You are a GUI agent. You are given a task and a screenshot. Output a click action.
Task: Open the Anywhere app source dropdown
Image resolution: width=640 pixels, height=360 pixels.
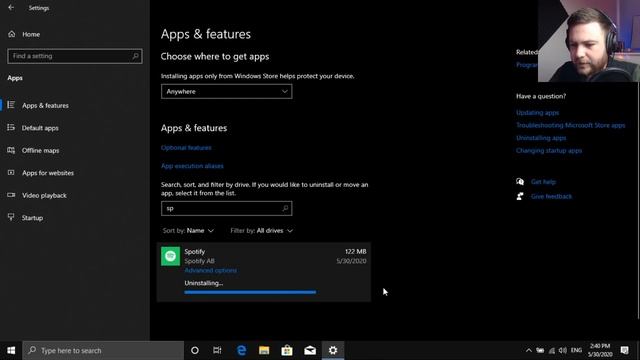click(x=227, y=91)
